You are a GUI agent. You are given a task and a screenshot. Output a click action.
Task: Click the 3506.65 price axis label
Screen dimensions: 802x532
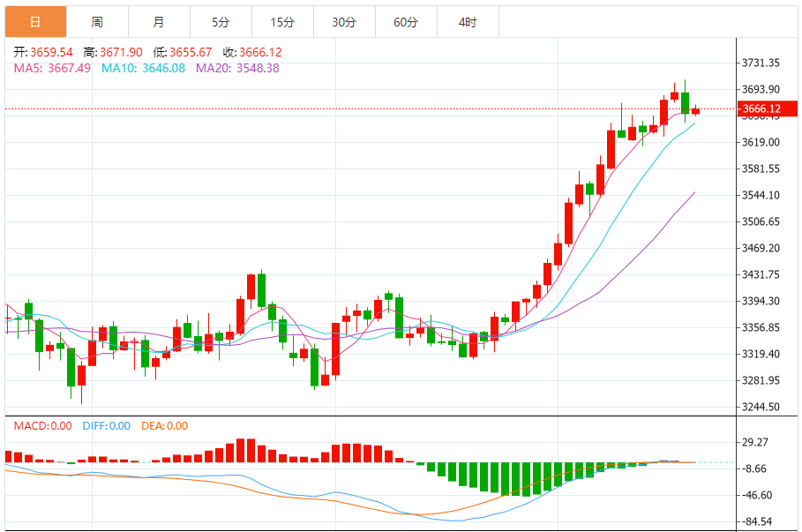(x=761, y=221)
